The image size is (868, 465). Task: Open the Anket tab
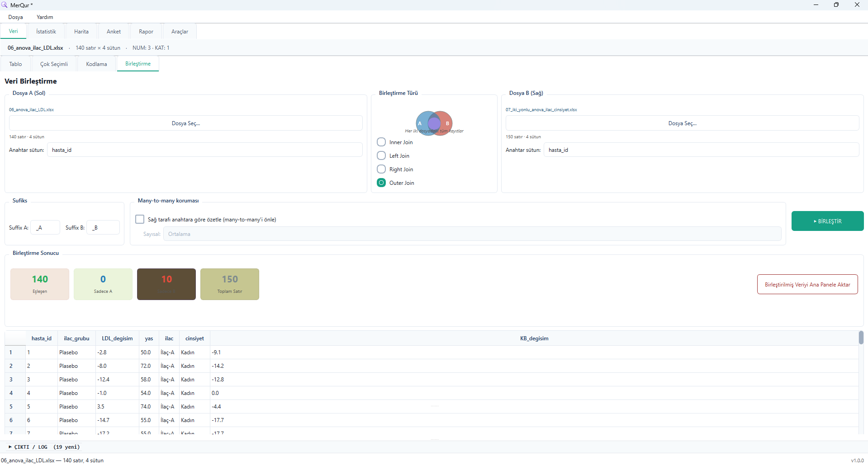(x=114, y=32)
